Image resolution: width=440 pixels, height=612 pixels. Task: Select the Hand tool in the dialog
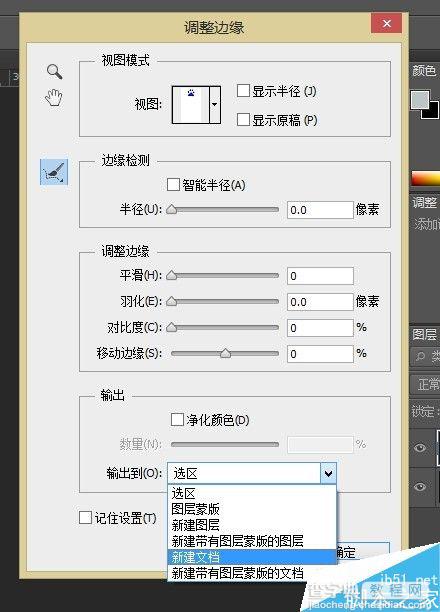pos(53,98)
